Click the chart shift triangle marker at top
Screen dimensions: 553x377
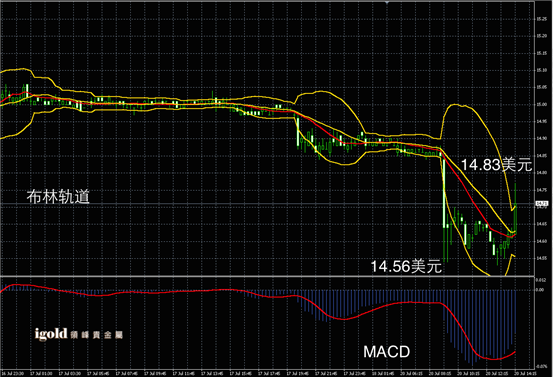pos(387,2)
